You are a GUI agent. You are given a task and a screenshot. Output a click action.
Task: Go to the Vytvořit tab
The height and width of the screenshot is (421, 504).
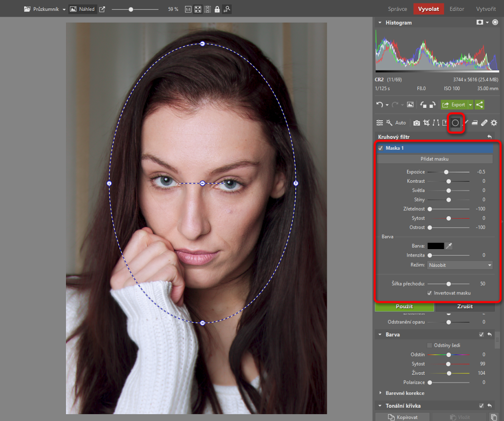(486, 9)
